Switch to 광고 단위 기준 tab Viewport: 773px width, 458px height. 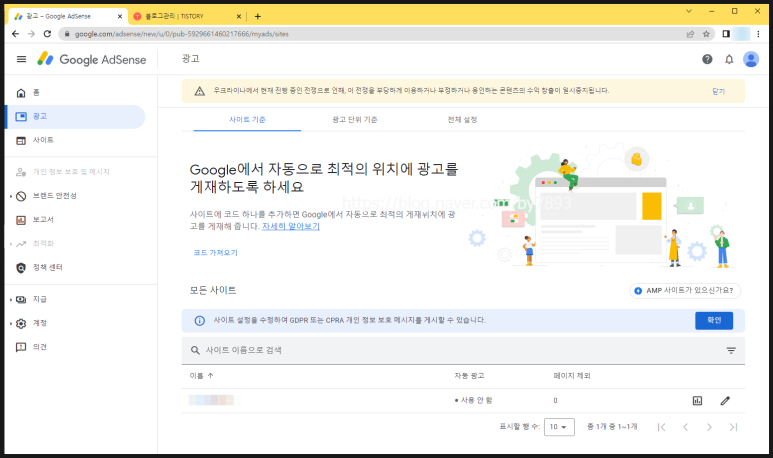[x=354, y=120]
